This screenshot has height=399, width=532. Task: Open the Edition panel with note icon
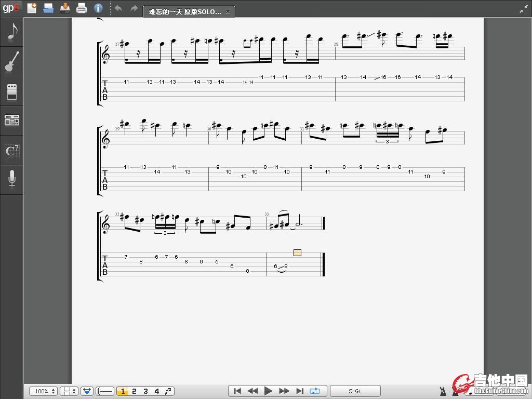(x=12, y=32)
